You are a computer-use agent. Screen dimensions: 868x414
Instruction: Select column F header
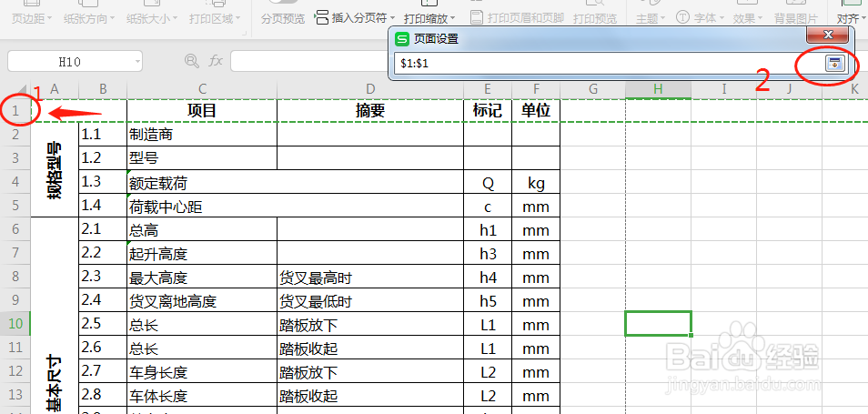536,88
